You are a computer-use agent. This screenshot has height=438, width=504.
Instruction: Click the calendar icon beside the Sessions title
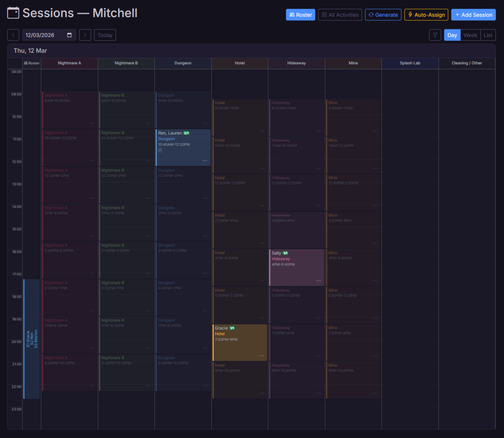(x=13, y=12)
